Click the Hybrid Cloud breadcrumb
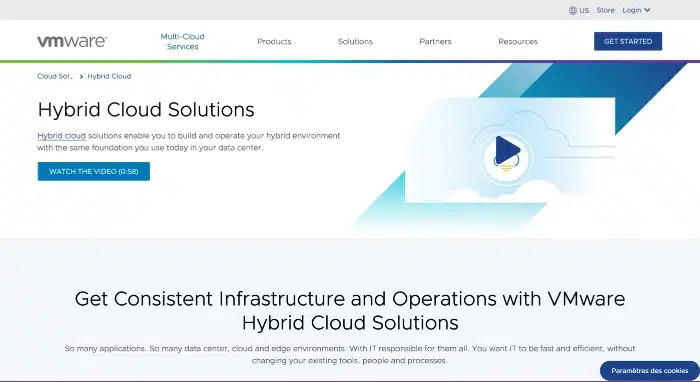Screen dimensions: 700x382 (x=109, y=76)
